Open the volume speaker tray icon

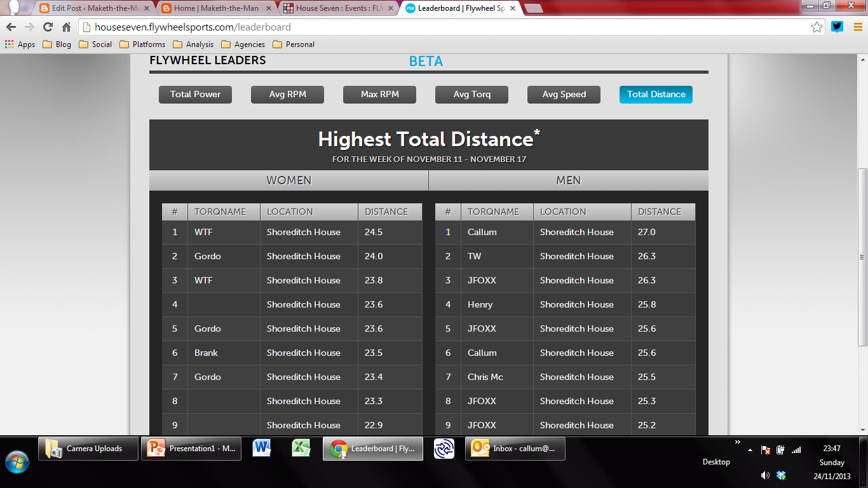pos(766,475)
